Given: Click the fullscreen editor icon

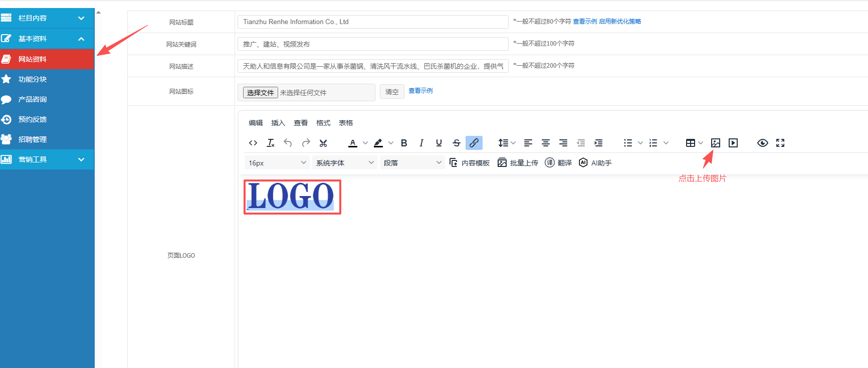Looking at the screenshot, I should 780,143.
